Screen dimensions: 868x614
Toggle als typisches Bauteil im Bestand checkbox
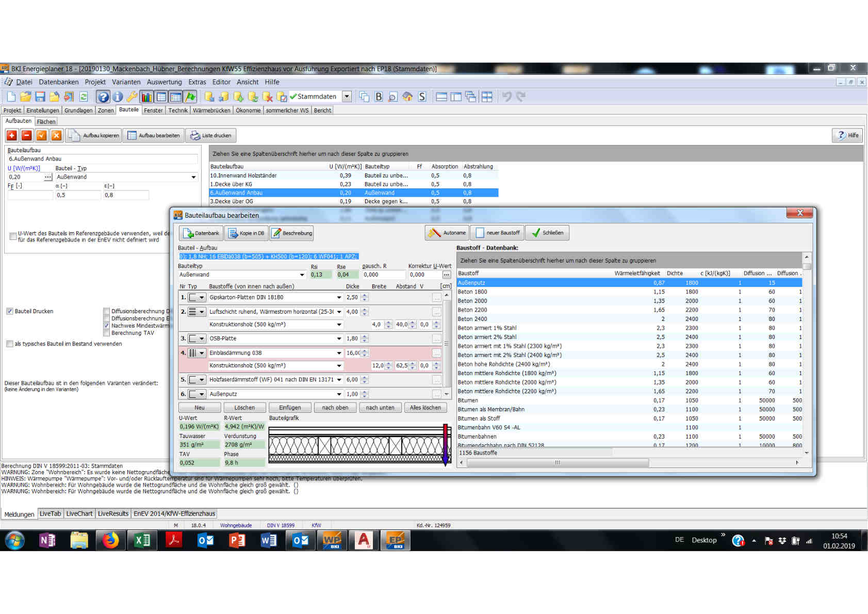[9, 344]
